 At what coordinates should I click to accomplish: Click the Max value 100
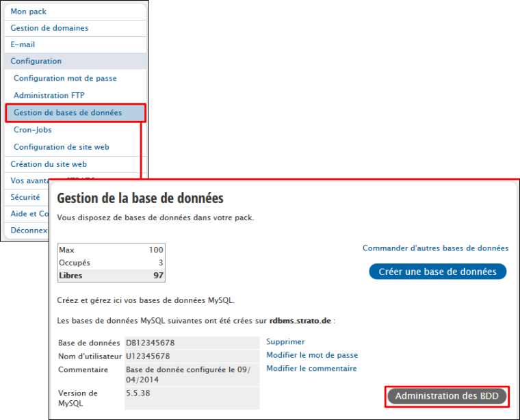[x=156, y=250]
